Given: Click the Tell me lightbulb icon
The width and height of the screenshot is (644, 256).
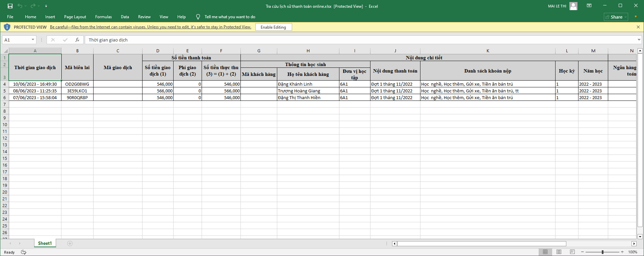Looking at the screenshot, I should [198, 17].
